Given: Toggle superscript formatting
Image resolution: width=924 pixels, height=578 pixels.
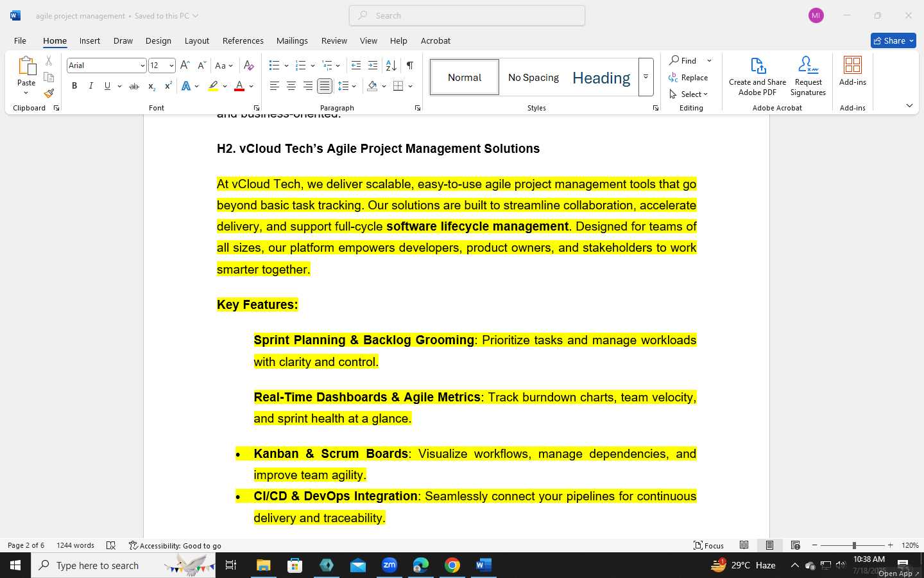Looking at the screenshot, I should pyautogui.click(x=168, y=86).
